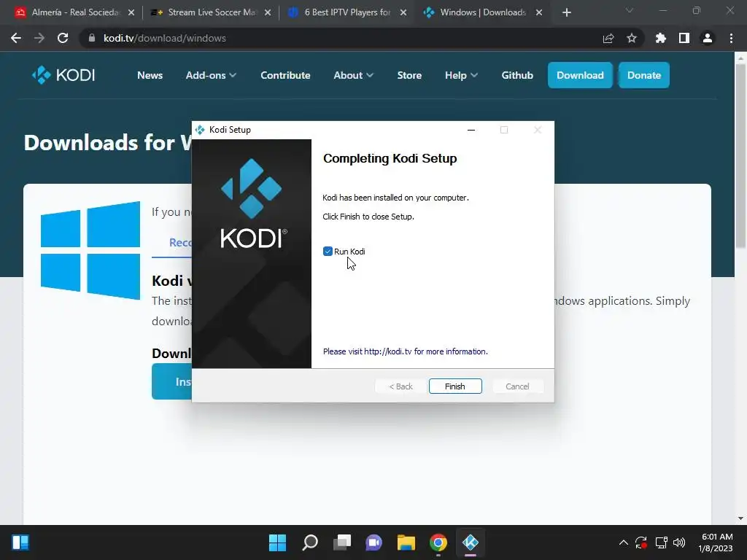Image resolution: width=747 pixels, height=560 pixels.
Task: Show hidden system tray icons
Action: pyautogui.click(x=623, y=542)
